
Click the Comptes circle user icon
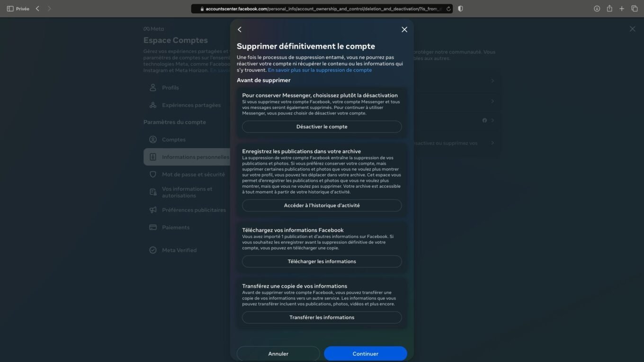(x=153, y=140)
